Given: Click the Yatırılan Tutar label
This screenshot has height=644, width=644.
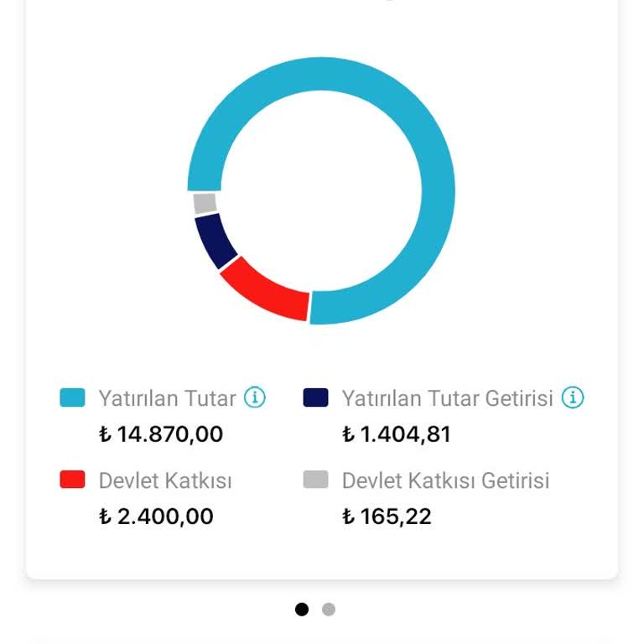Looking at the screenshot, I should 167,397.
